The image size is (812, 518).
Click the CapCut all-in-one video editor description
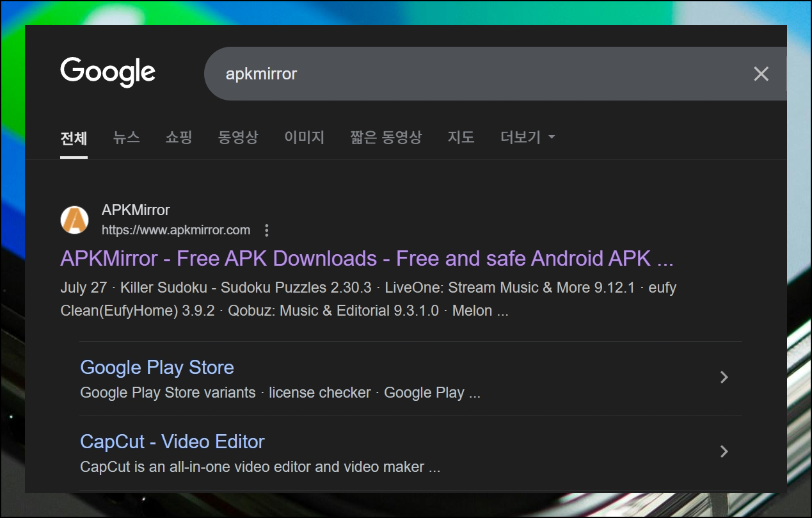tap(260, 467)
